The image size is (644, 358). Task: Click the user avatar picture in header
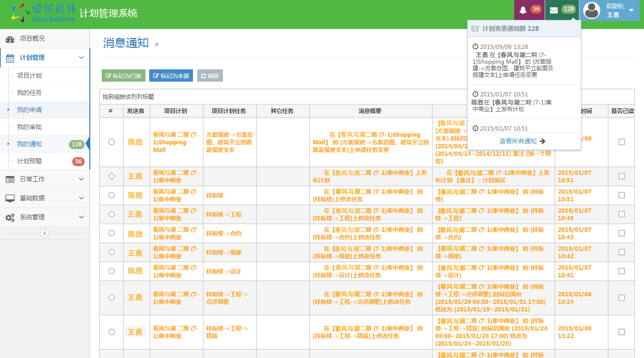(592, 10)
